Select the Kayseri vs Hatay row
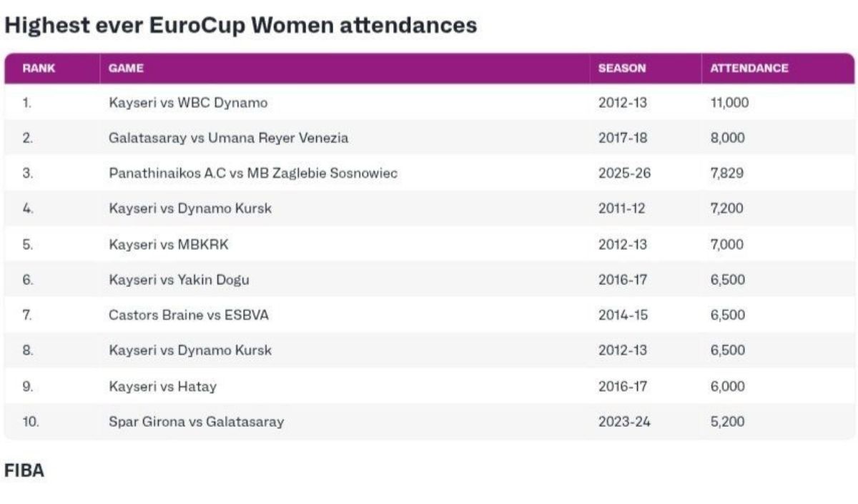Viewport: 858px width, 504px height. tap(162, 387)
